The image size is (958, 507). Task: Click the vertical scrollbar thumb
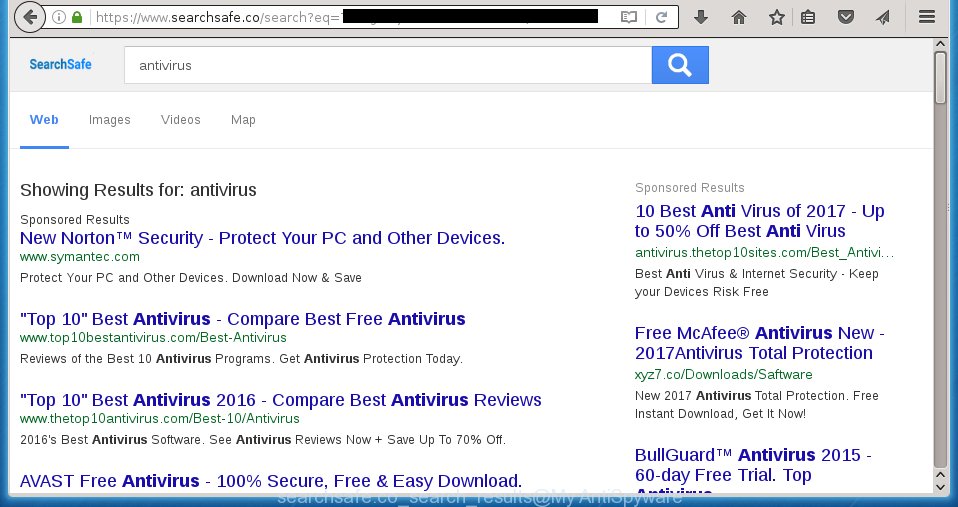tap(941, 78)
